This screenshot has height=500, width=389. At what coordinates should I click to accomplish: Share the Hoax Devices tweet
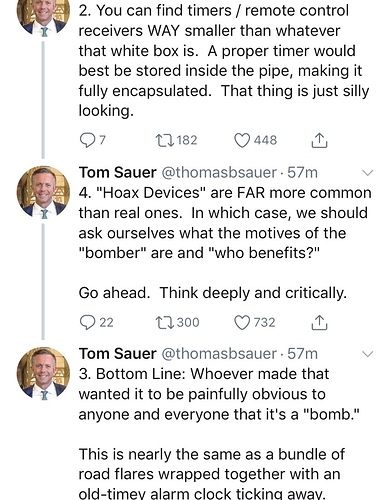click(x=319, y=322)
